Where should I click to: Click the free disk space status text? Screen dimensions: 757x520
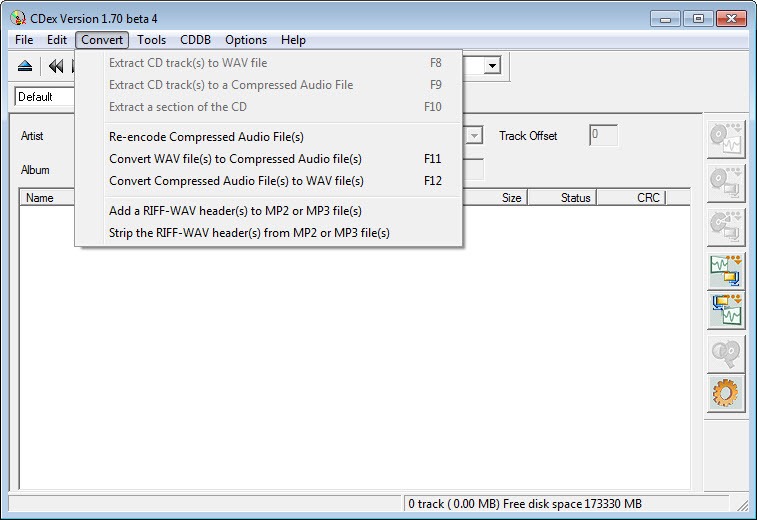click(525, 504)
